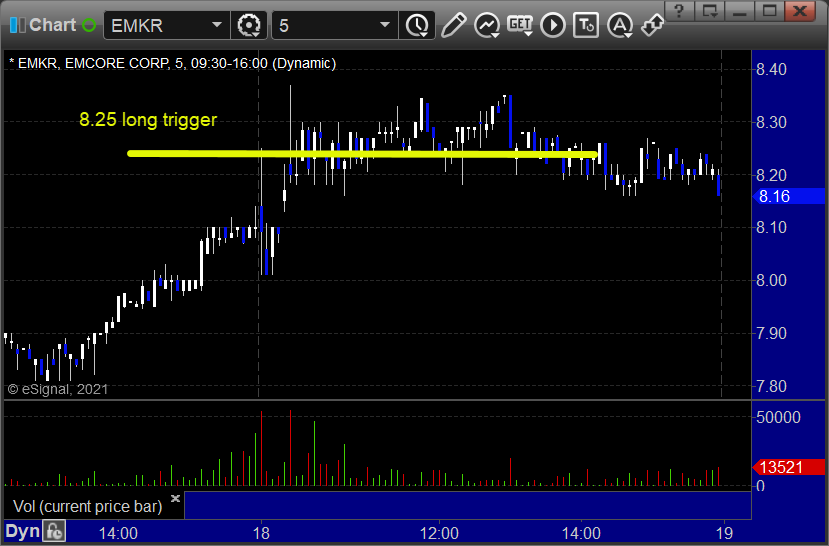Click the 19 date axis label
The width and height of the screenshot is (829, 546).
pyautogui.click(x=724, y=533)
